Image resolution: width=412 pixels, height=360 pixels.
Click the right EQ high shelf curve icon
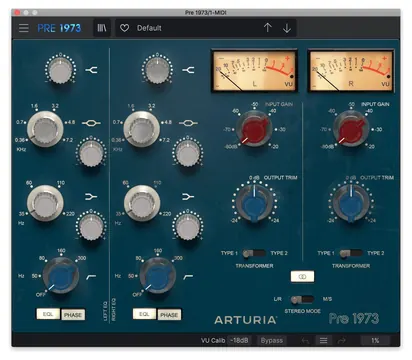(188, 70)
